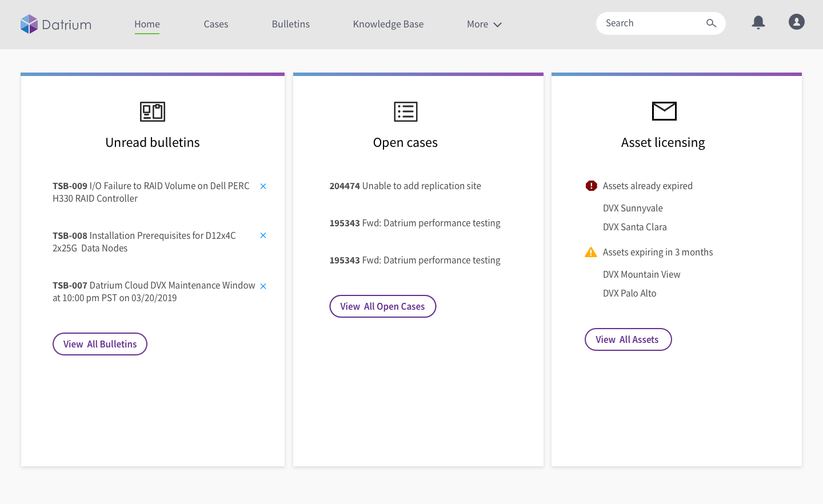Select the DVX Mountain View asset
The image size is (823, 504).
[642, 274]
